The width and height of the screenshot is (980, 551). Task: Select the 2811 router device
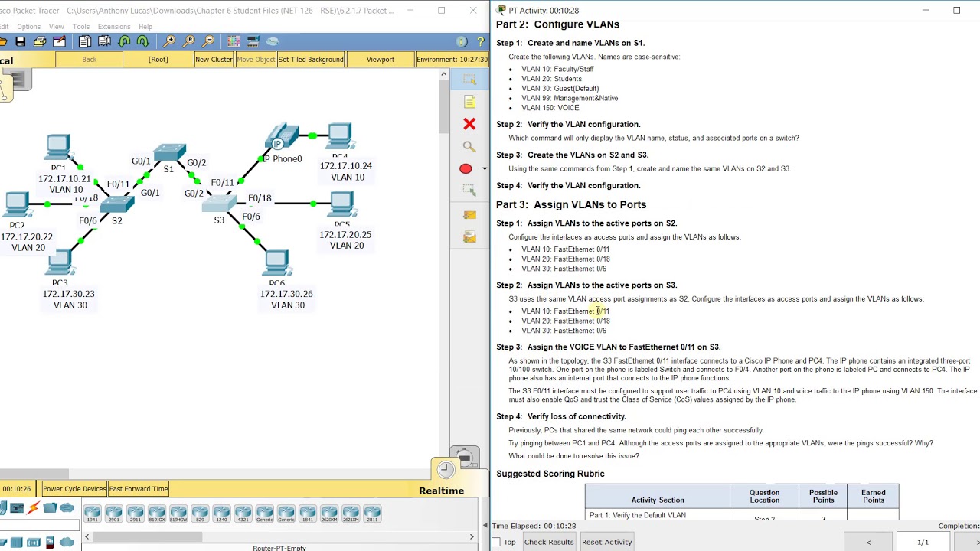tap(372, 513)
